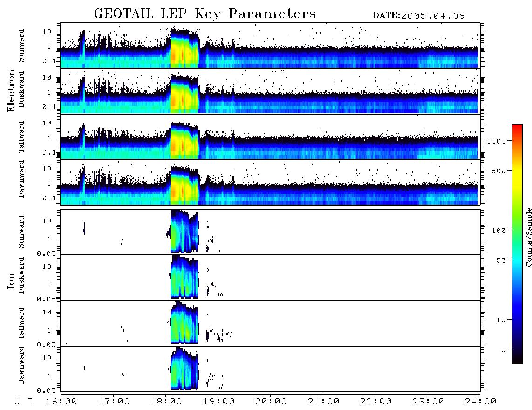The width and height of the screenshot is (532, 410).
Task: Select the Electron 'Tailward' panel label
Action: (21, 137)
